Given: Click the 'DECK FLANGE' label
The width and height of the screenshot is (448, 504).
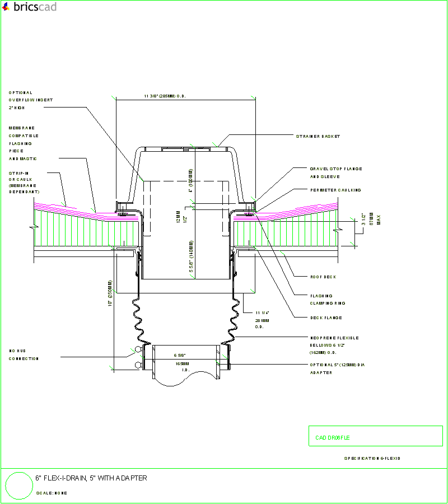Looking at the screenshot, I should pos(326,318).
